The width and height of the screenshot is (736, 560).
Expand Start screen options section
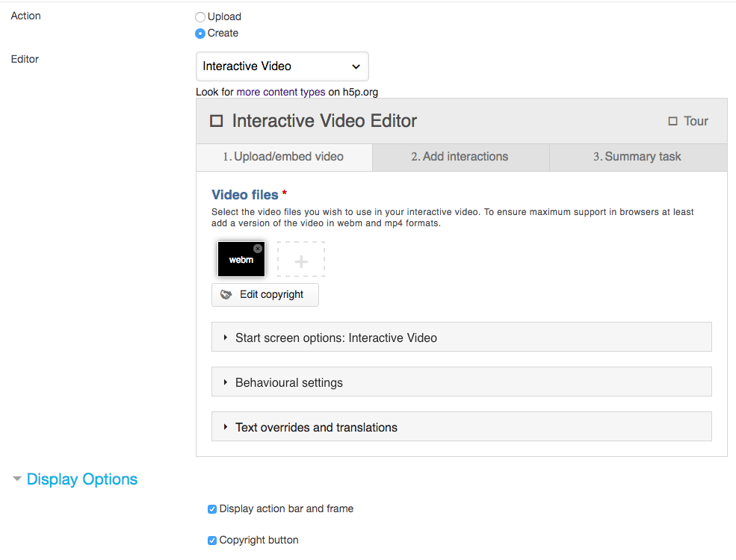(x=462, y=337)
